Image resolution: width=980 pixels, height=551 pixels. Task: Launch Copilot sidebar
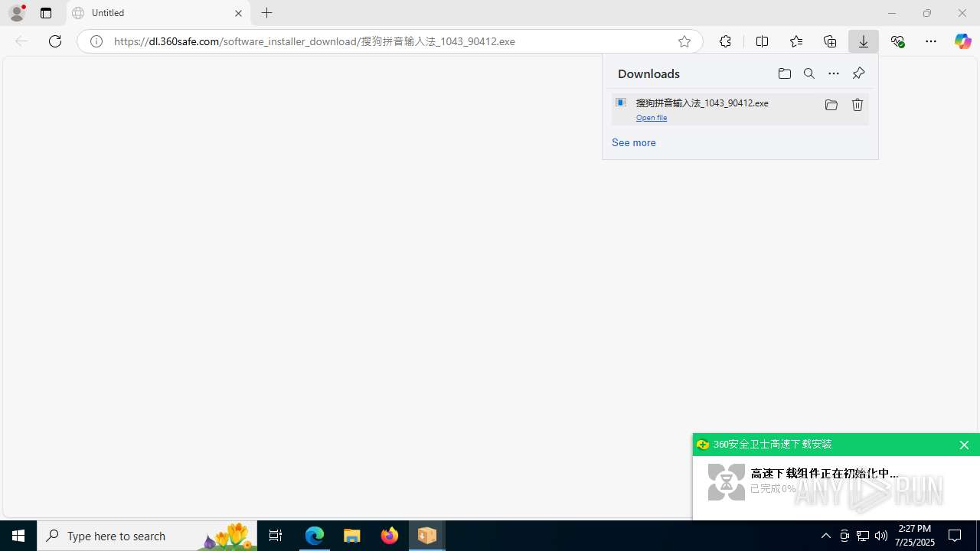962,41
